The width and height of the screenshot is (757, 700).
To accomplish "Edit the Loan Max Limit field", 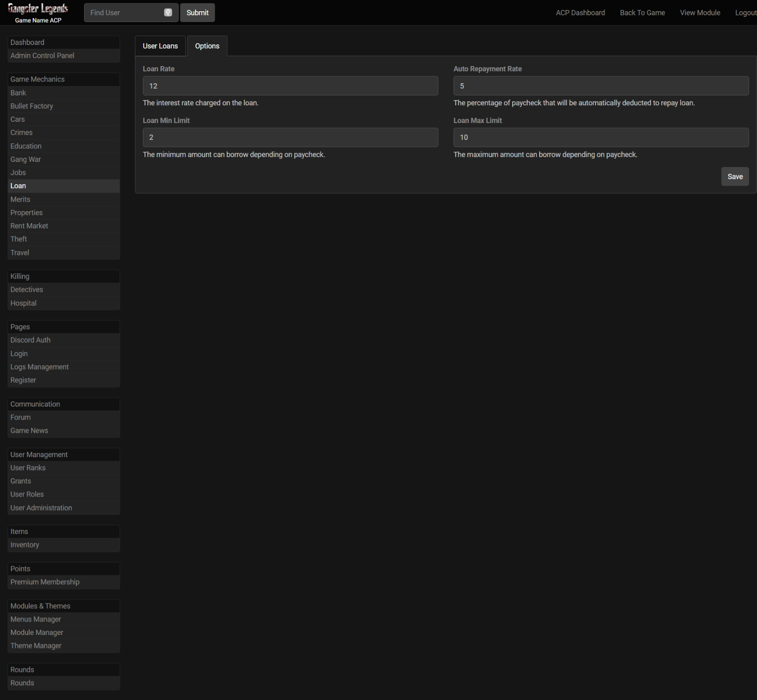I will point(600,137).
